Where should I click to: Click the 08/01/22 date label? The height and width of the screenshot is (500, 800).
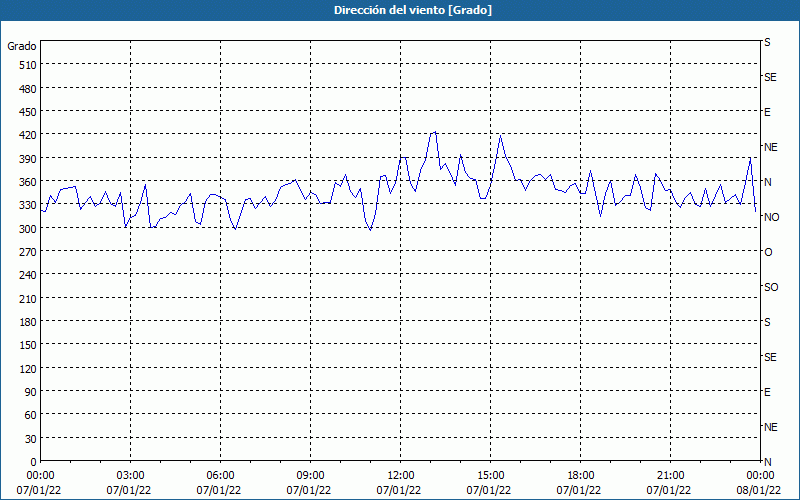pos(759,490)
